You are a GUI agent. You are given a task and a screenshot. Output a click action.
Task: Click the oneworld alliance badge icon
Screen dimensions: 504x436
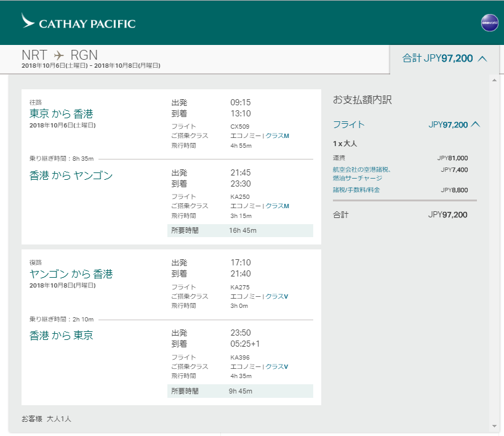tap(489, 23)
